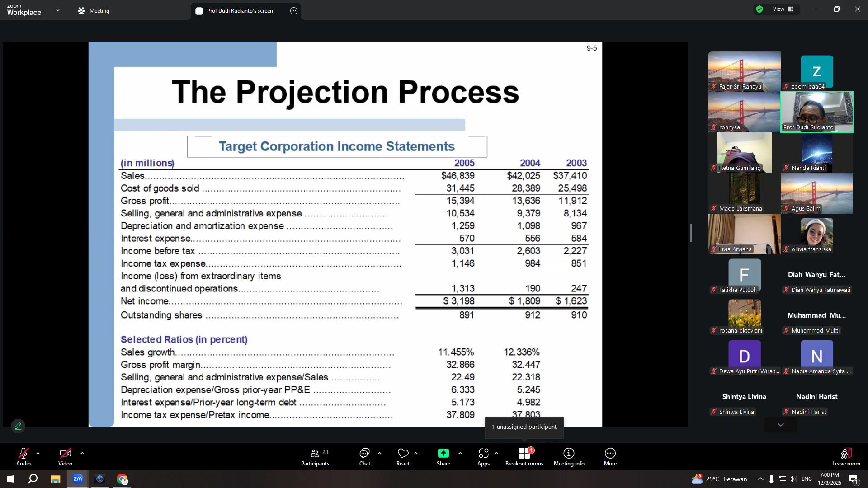The image size is (868, 488).
Task: Switch to the Meeting tab
Action: pos(94,11)
